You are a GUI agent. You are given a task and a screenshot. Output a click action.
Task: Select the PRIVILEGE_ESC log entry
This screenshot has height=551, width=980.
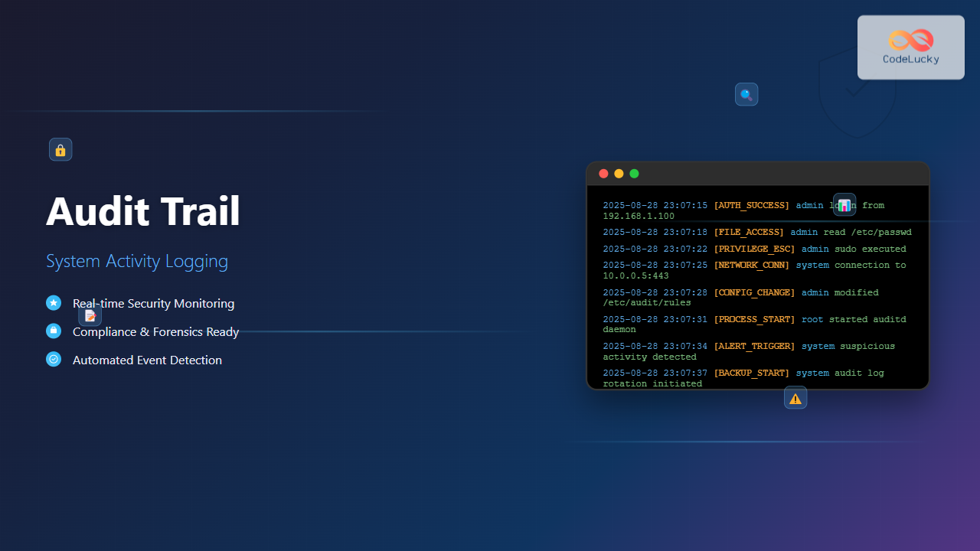[754, 249]
